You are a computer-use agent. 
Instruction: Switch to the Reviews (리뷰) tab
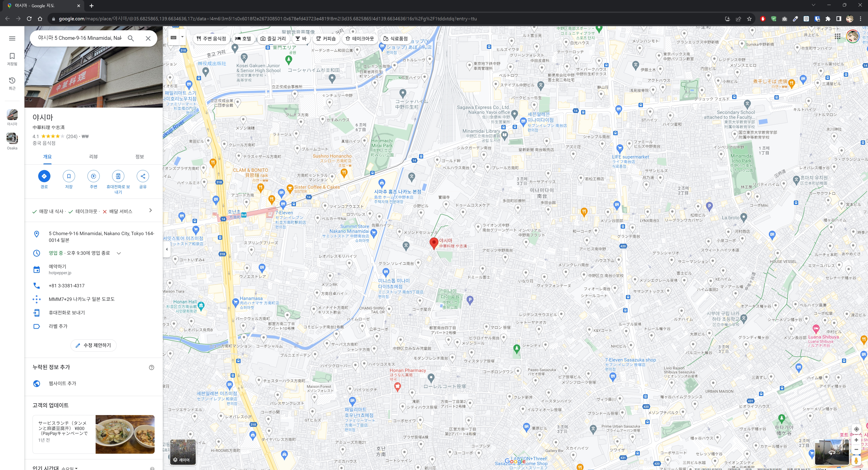point(93,157)
